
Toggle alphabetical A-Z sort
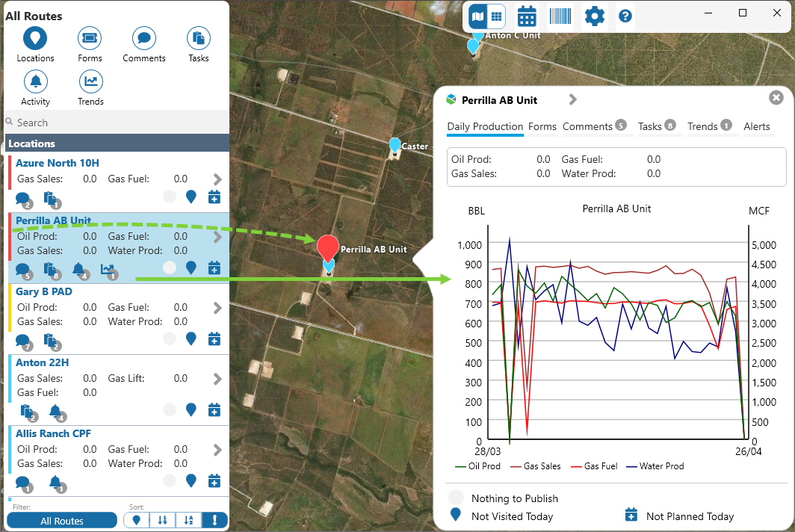point(188,521)
